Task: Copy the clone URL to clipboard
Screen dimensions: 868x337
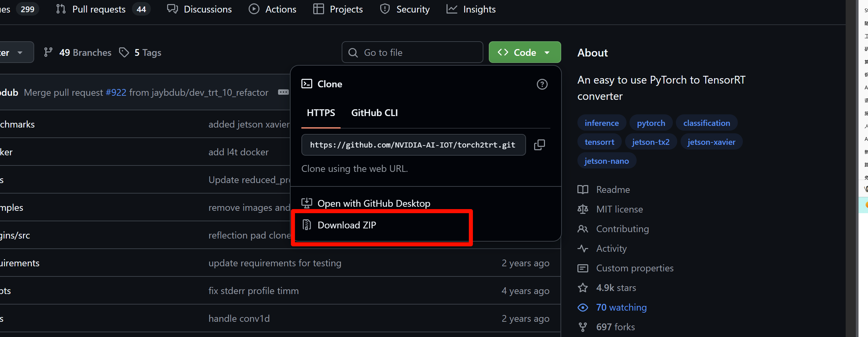Action: (x=539, y=145)
